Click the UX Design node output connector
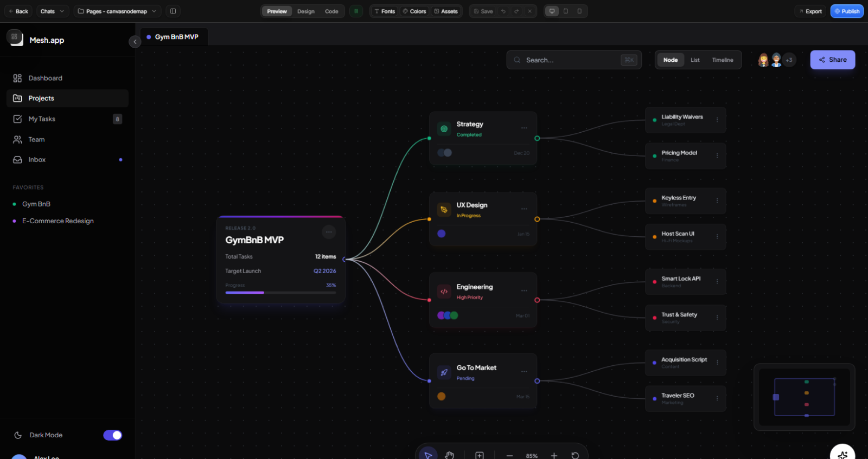 pyautogui.click(x=537, y=219)
